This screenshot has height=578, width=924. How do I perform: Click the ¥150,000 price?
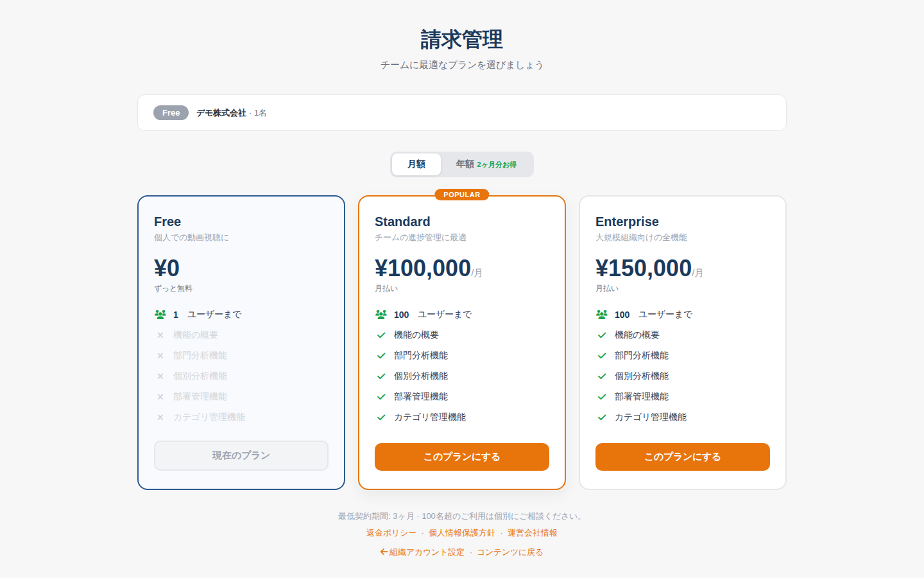click(x=644, y=268)
